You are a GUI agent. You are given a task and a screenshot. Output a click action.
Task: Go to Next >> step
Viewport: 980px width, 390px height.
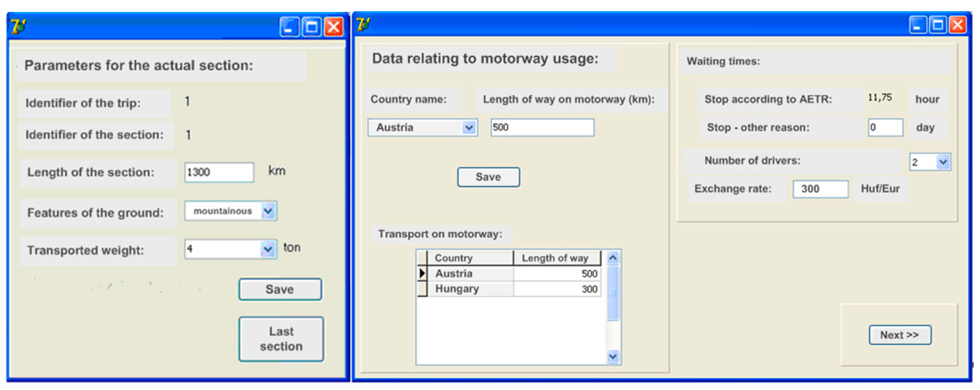pyautogui.click(x=899, y=335)
